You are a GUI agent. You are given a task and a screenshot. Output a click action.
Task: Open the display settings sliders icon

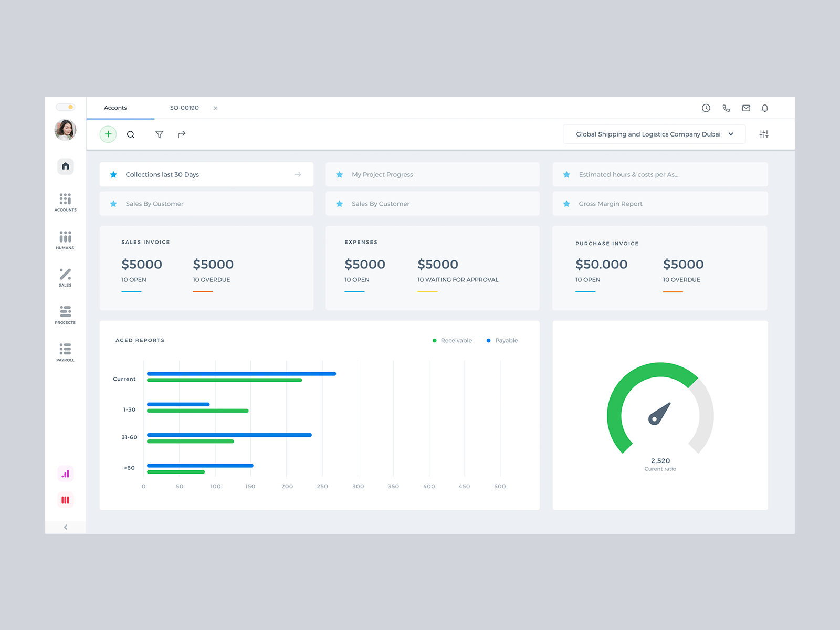[x=764, y=134]
